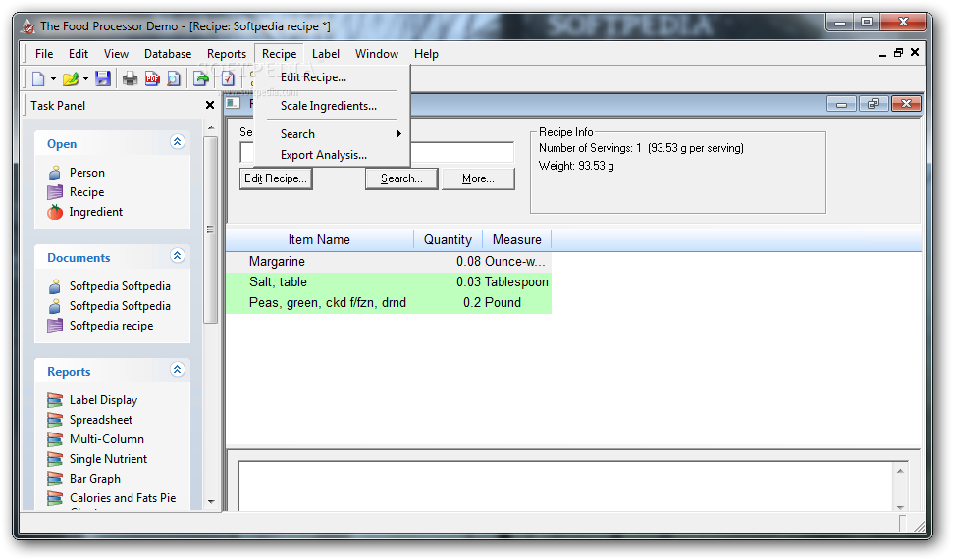Restore the inner recipe window
Screen dimensions: 953x560
[874, 104]
